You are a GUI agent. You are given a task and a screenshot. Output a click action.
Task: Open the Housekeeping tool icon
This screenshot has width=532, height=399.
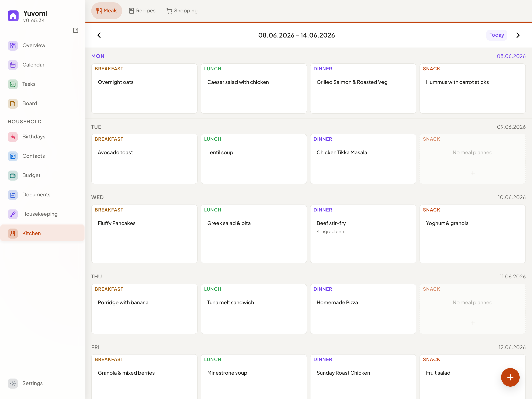point(13,214)
